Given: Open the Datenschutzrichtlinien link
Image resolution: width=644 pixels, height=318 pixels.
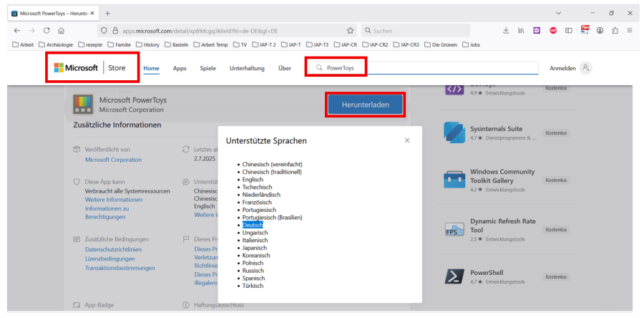Looking at the screenshot, I should pos(113,249).
